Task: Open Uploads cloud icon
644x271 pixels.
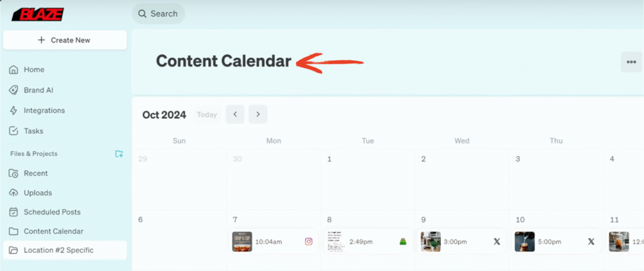Action: (14, 193)
